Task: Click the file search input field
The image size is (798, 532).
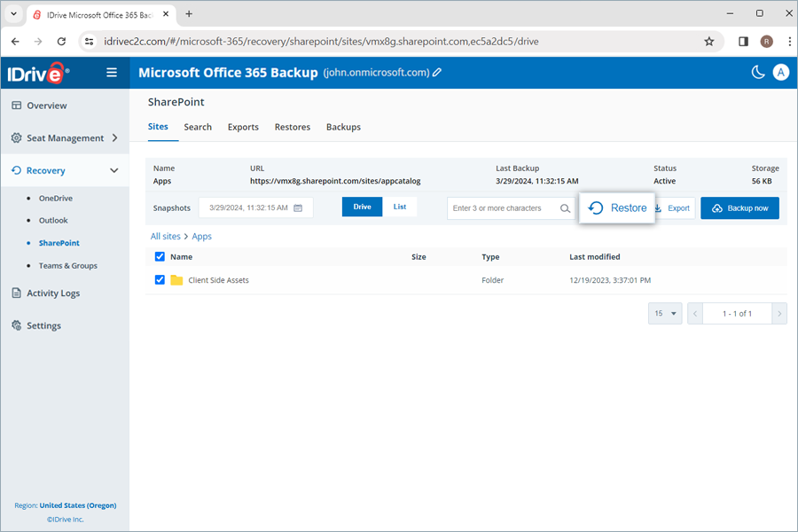Action: pos(505,207)
